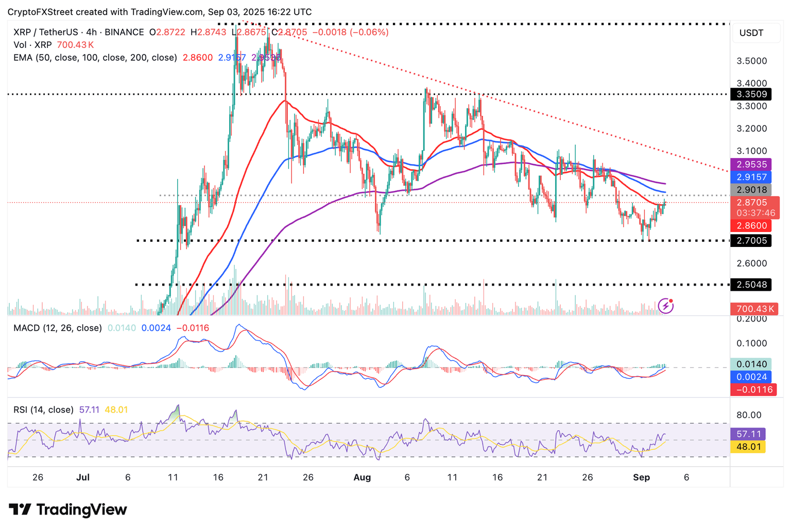Viewport: 791px width, 532px height.
Task: Select the RSI (14, close) legend
Action: (43, 410)
